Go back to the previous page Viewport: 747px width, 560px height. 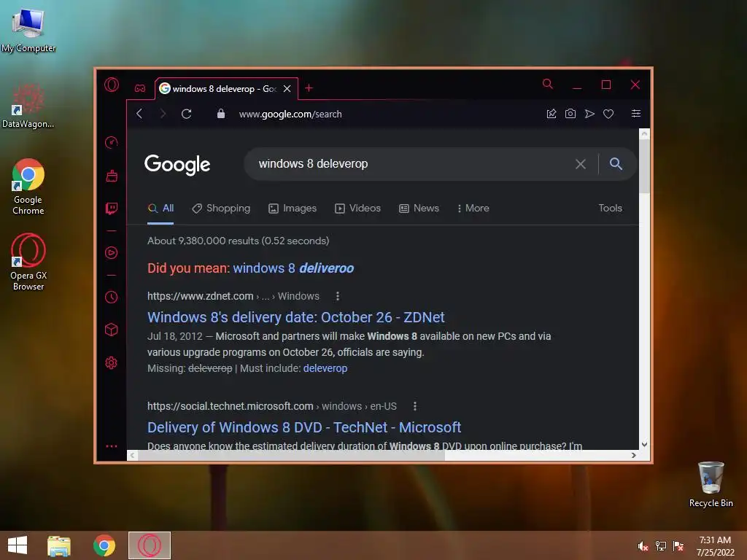[x=139, y=114]
